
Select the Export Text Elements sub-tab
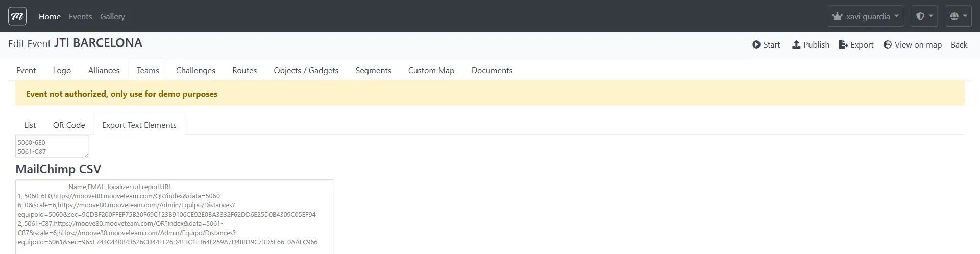(139, 125)
